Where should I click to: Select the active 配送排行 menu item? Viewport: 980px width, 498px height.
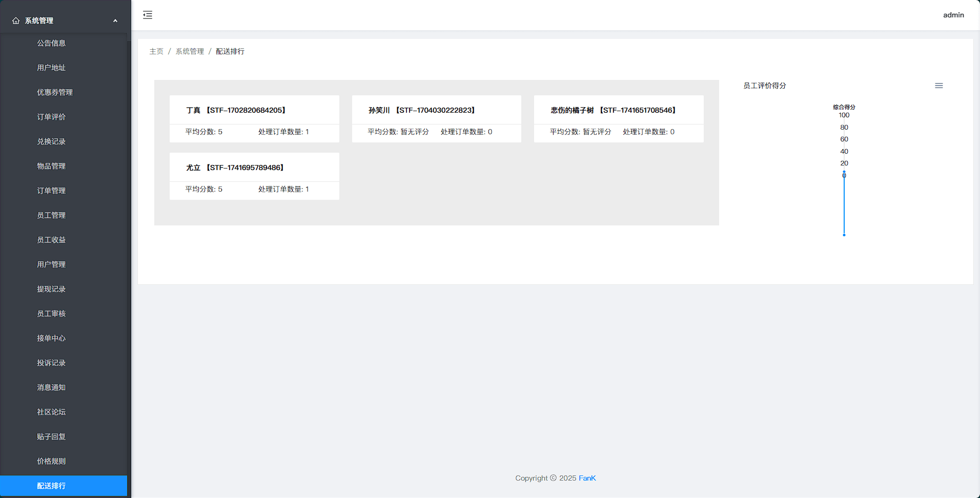51,486
